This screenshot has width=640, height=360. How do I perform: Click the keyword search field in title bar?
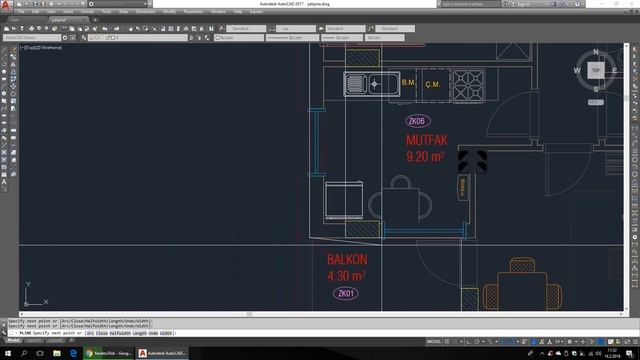(471, 4)
